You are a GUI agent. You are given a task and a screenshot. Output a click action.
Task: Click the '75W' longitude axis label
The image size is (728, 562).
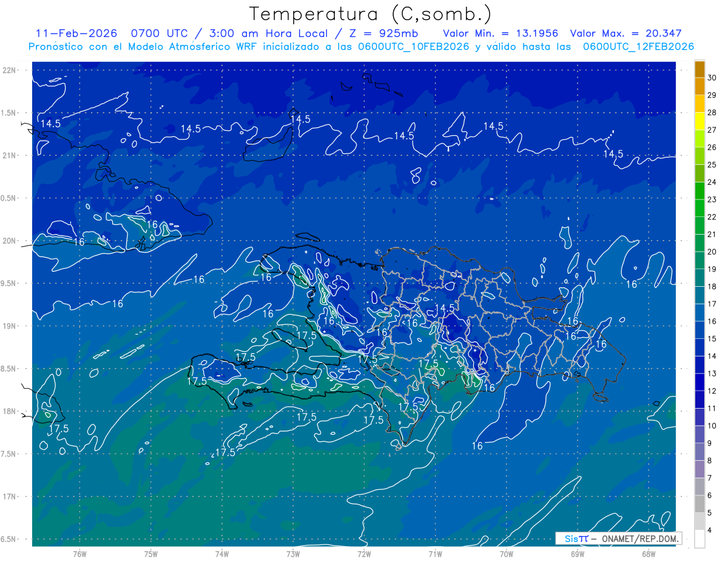151,554
